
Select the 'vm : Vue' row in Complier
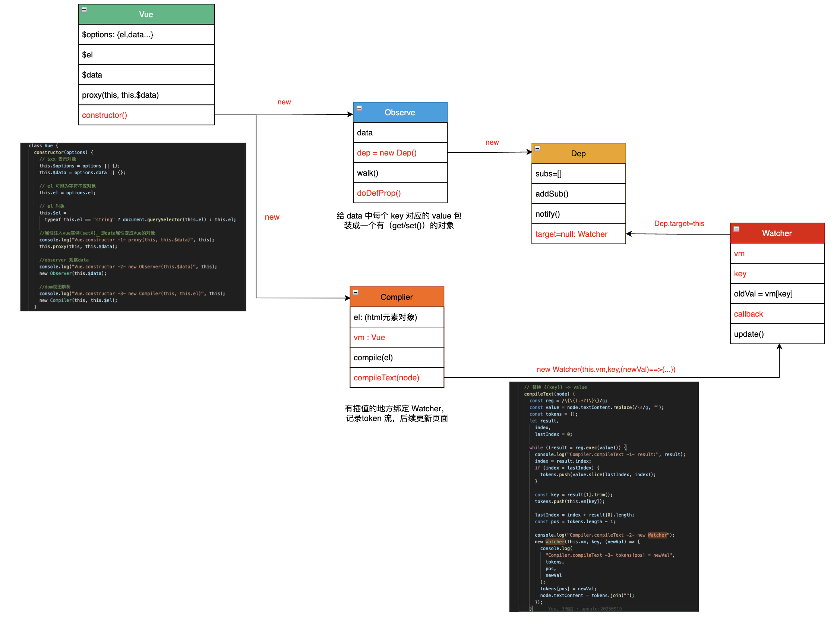397,337
